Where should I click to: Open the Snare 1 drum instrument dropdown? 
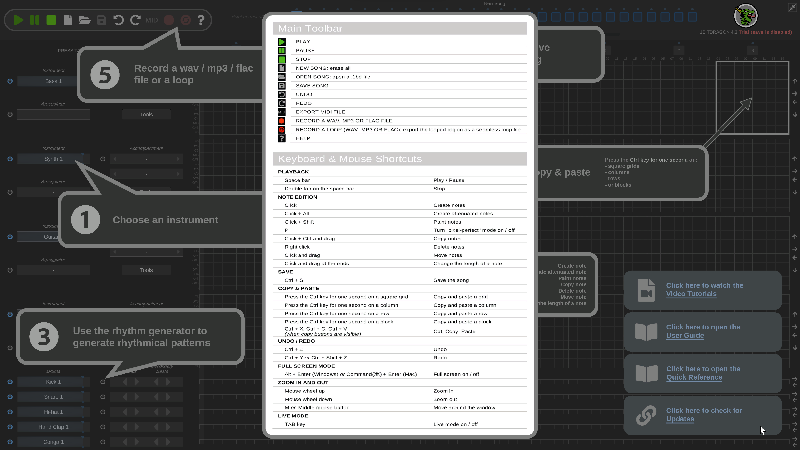point(55,396)
